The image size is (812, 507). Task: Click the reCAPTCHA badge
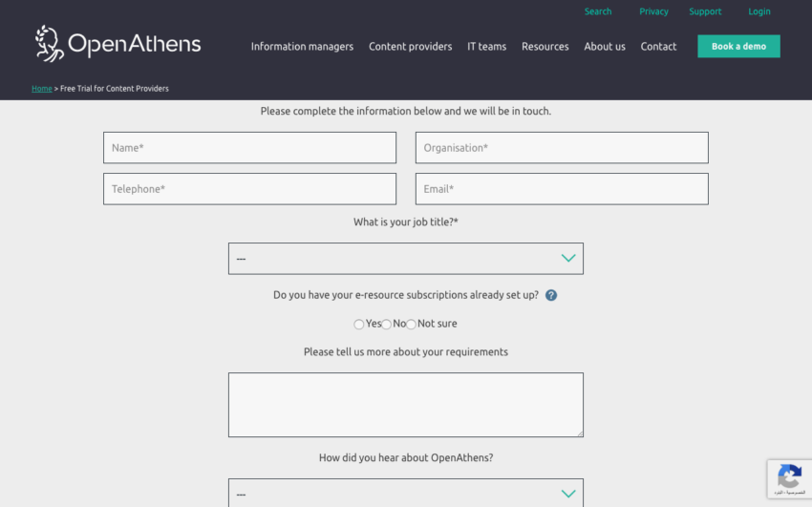pyautogui.click(x=789, y=478)
